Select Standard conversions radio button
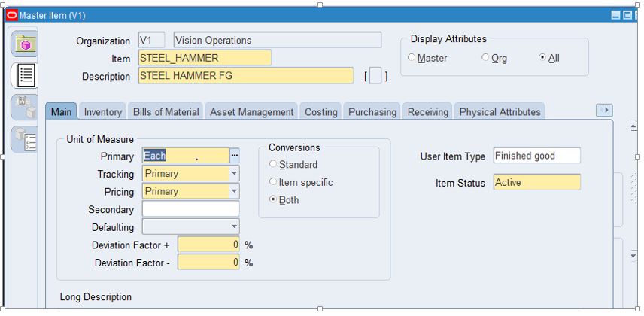Viewport: 644px width, 316px height. click(273, 164)
